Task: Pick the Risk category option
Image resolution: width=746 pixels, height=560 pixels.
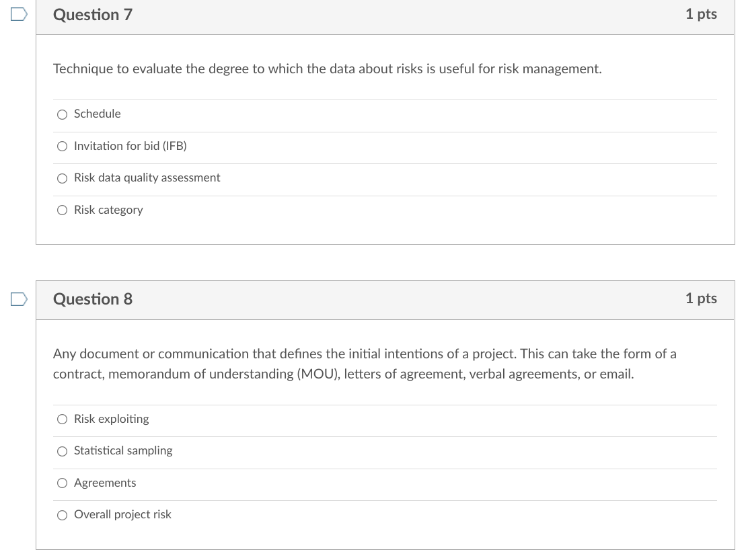Action: (x=62, y=210)
